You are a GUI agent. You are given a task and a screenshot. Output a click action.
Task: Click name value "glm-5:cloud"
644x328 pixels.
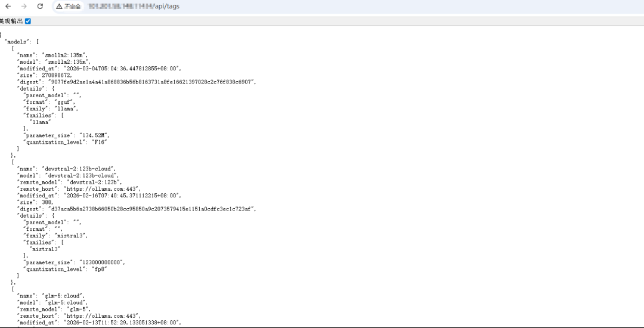click(x=63, y=296)
